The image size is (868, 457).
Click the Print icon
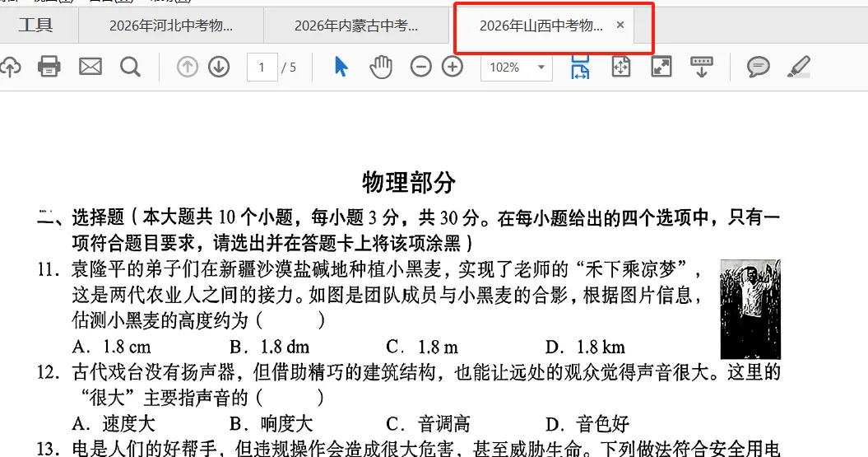(x=49, y=67)
